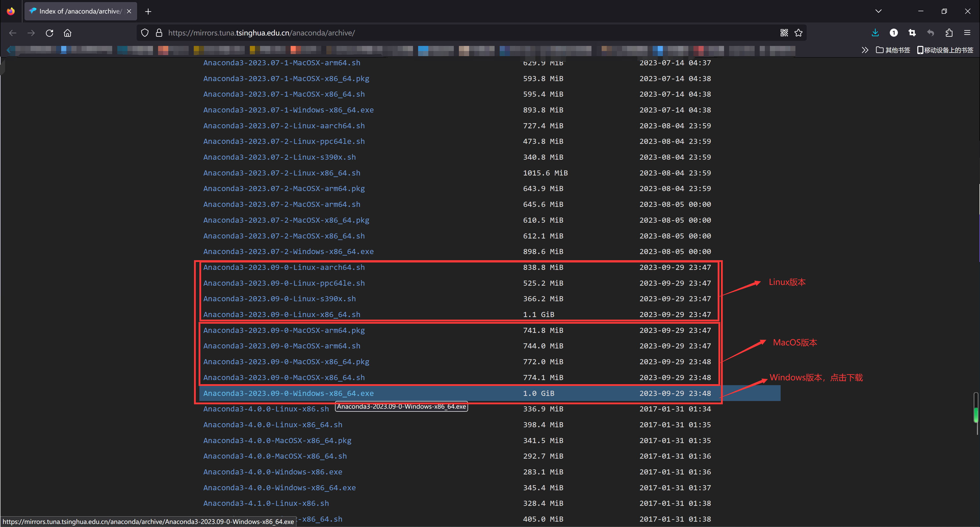Open Anaconda3-2023.09-0-Linux-x86_64.sh link
980x527 pixels.
281,315
